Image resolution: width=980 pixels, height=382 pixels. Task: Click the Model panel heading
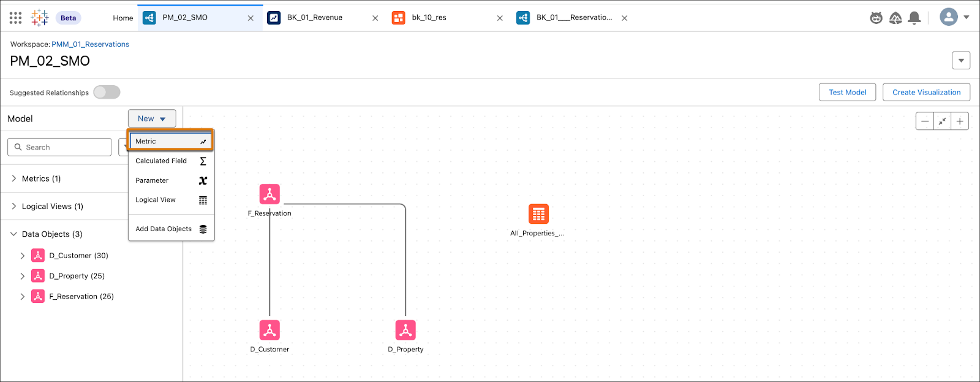pos(20,118)
